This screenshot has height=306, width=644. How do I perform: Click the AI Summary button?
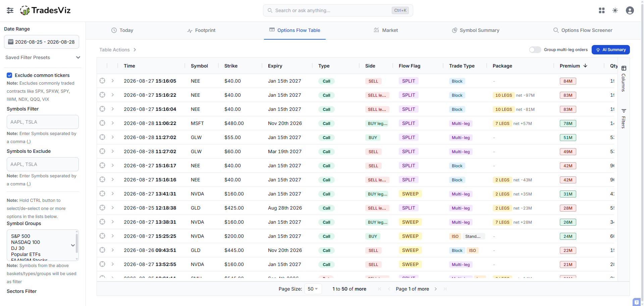point(610,50)
